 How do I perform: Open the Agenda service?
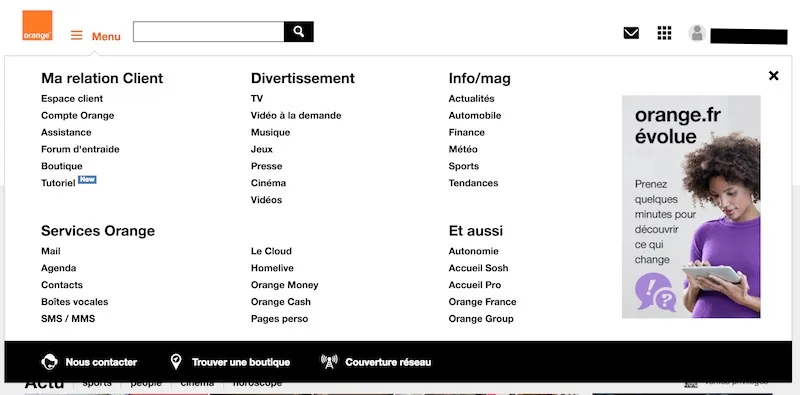click(59, 268)
